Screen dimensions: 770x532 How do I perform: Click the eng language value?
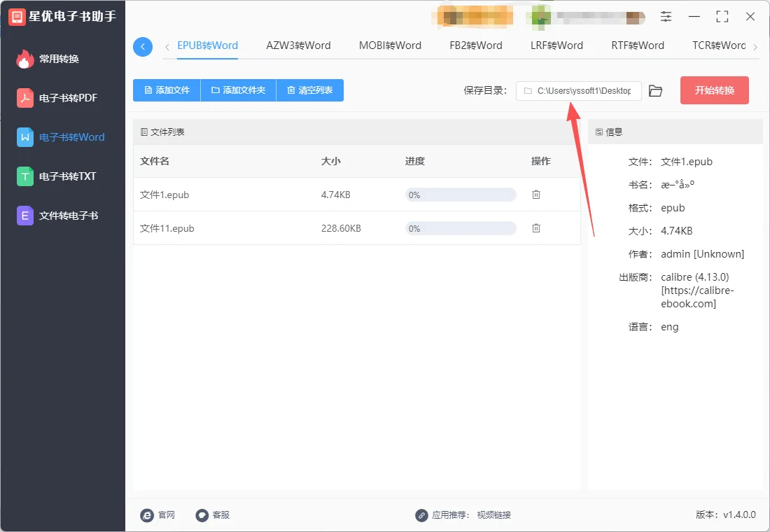[x=670, y=327]
